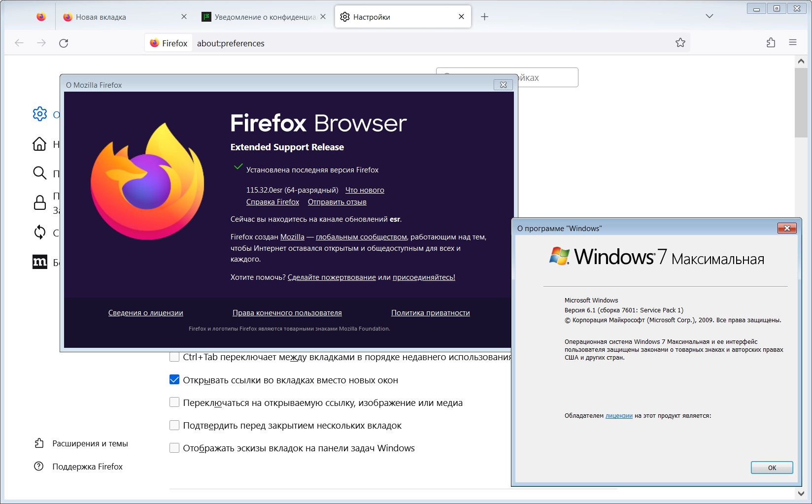Image resolution: width=812 pixels, height=504 pixels.
Task: Click the Сделайте пожертвование link
Action: 332,277
